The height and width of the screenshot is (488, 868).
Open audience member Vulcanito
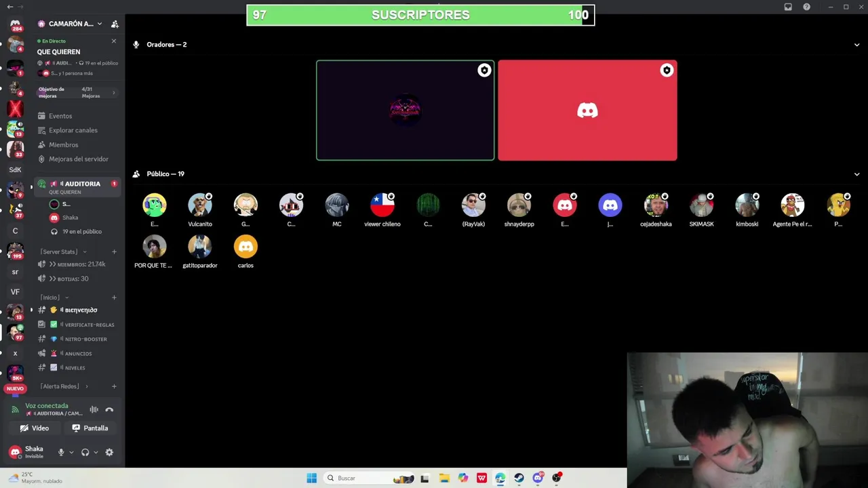200,209
